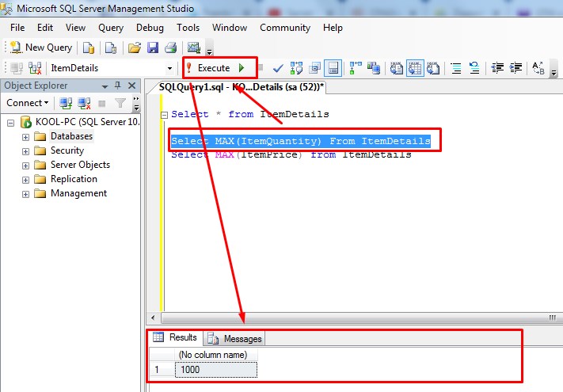Image resolution: width=563 pixels, height=392 pixels.
Task: Open Object Explorer window position dropdown
Action: click(105, 86)
